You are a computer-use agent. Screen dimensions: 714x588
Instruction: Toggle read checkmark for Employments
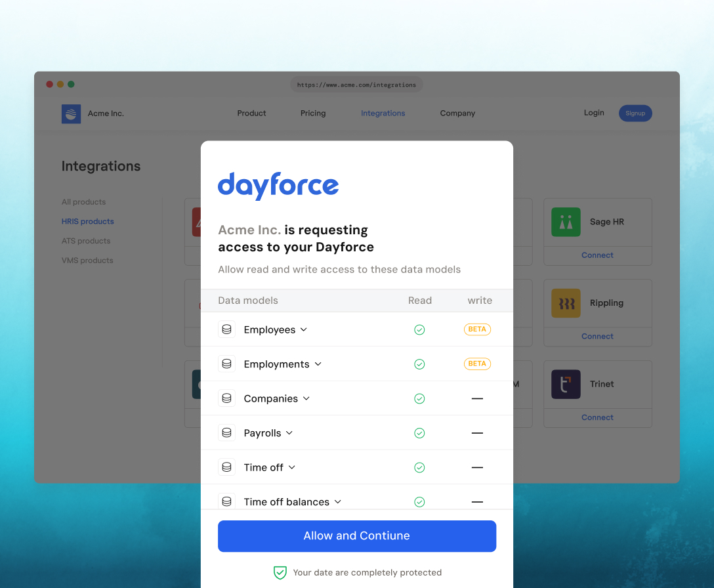[419, 364]
